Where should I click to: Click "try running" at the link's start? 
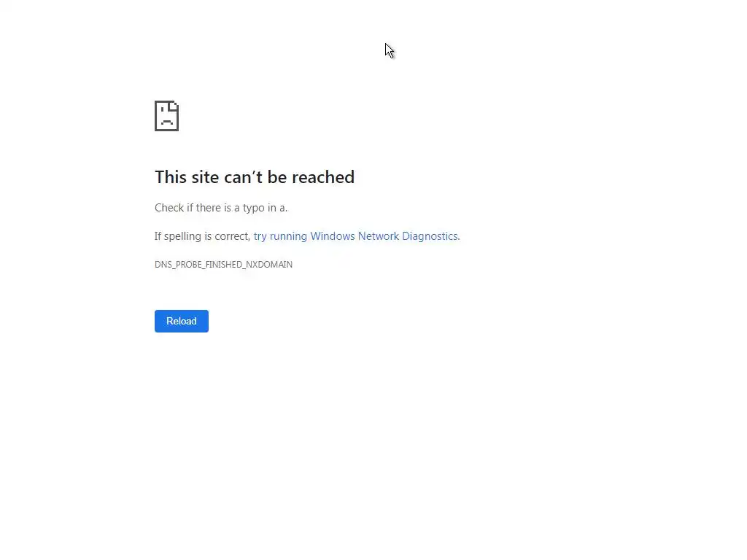coord(280,236)
